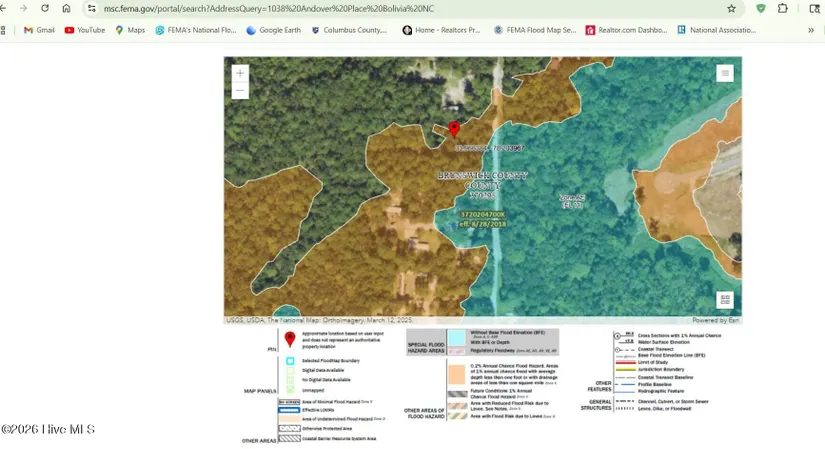View site information next to URL
This screenshot has height=449, width=825.
(91, 8)
